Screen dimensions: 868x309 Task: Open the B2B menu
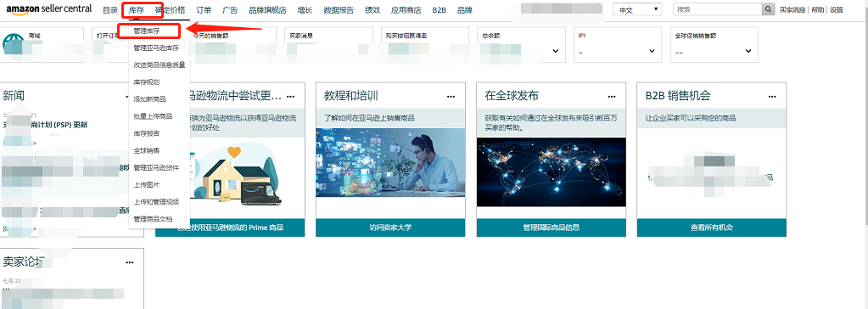pos(439,10)
